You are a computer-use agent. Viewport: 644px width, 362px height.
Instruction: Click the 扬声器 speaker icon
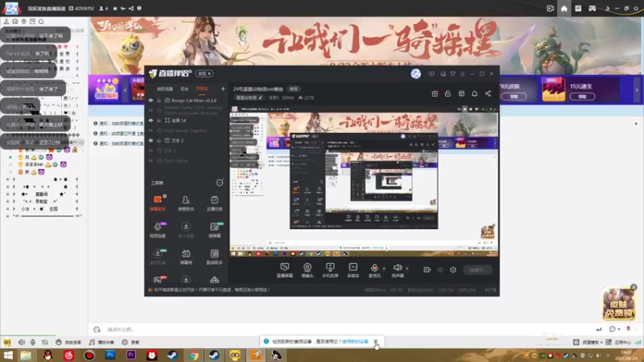397,268
